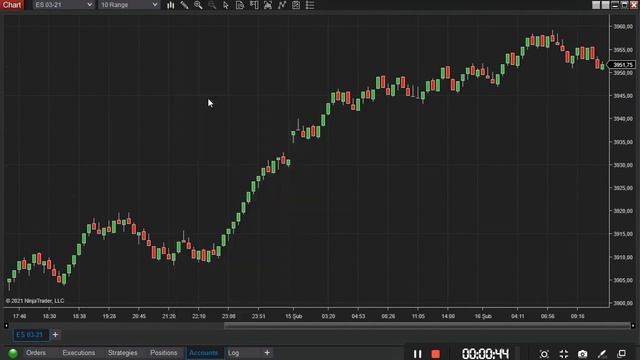
Task: Click the red Chart title label
Action: pyautogui.click(x=12, y=5)
